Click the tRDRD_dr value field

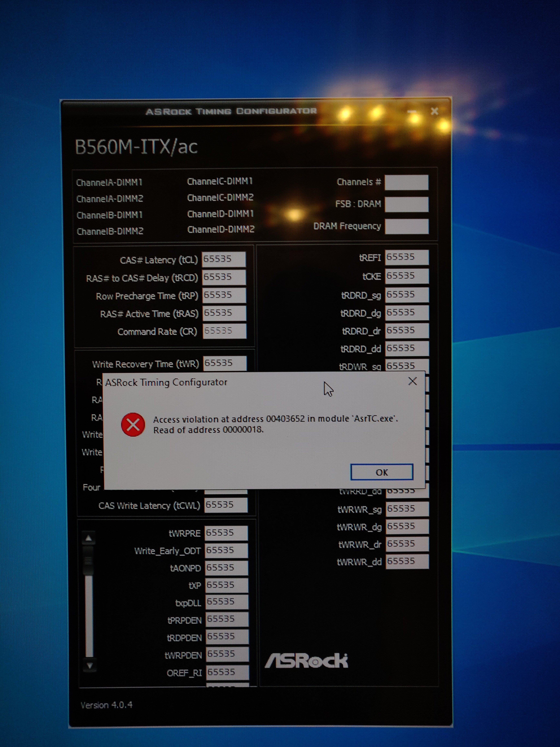(407, 330)
